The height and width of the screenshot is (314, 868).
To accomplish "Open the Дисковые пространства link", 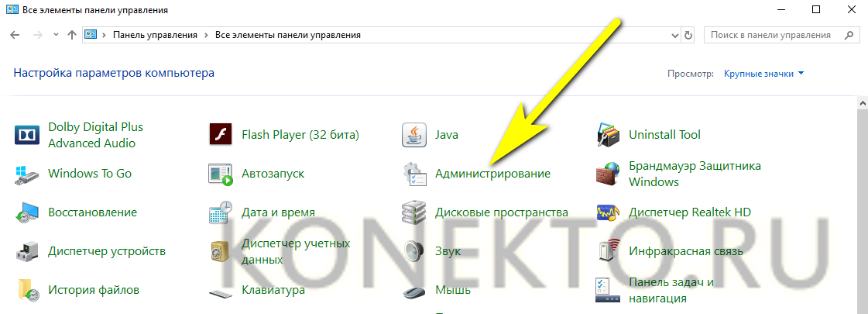I will [502, 212].
